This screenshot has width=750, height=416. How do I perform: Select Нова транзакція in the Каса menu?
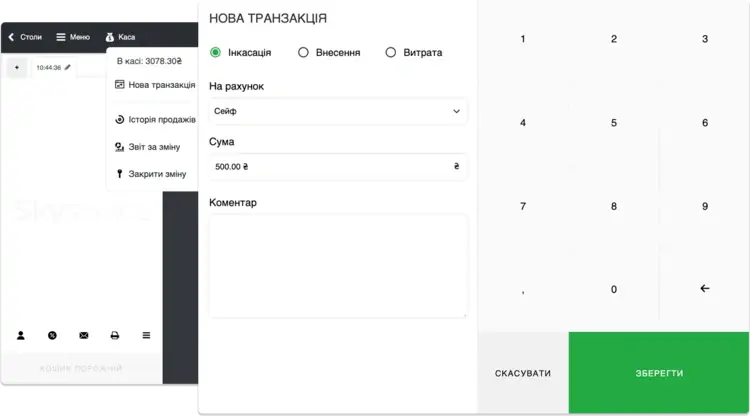pos(155,85)
